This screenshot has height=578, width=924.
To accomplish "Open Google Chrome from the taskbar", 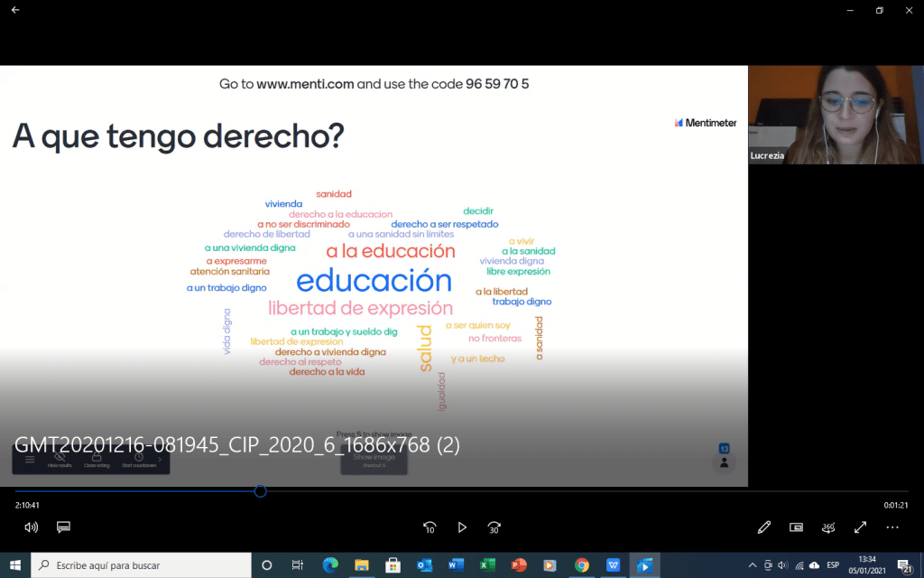I will tap(582, 565).
